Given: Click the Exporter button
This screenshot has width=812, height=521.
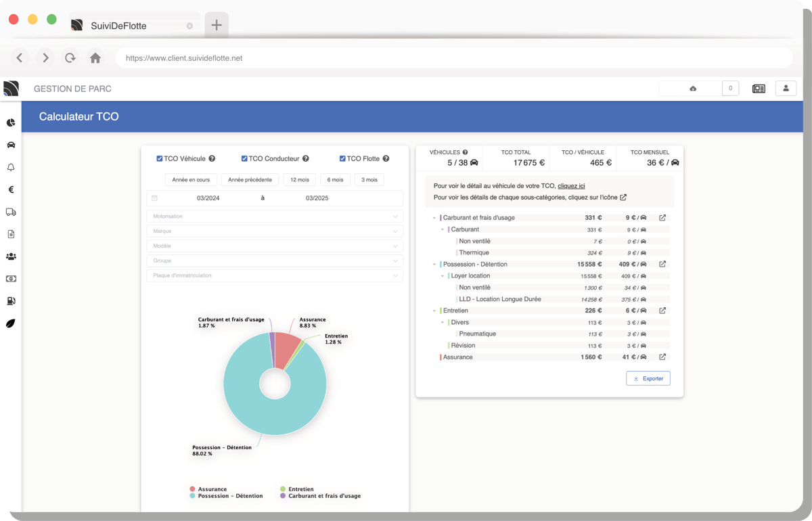Looking at the screenshot, I should point(648,379).
